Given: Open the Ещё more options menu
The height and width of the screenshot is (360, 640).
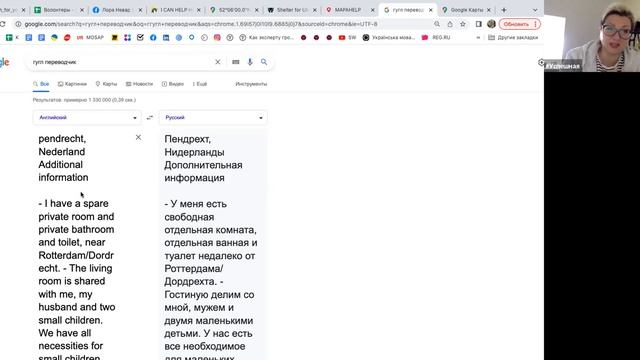Looking at the screenshot, I should (200, 84).
